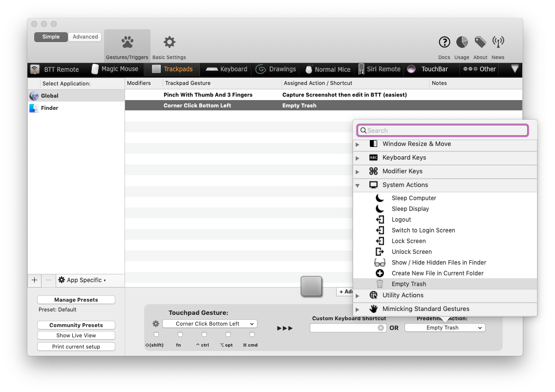
Task: Open Basic Settings gear icon
Action: coord(169,42)
